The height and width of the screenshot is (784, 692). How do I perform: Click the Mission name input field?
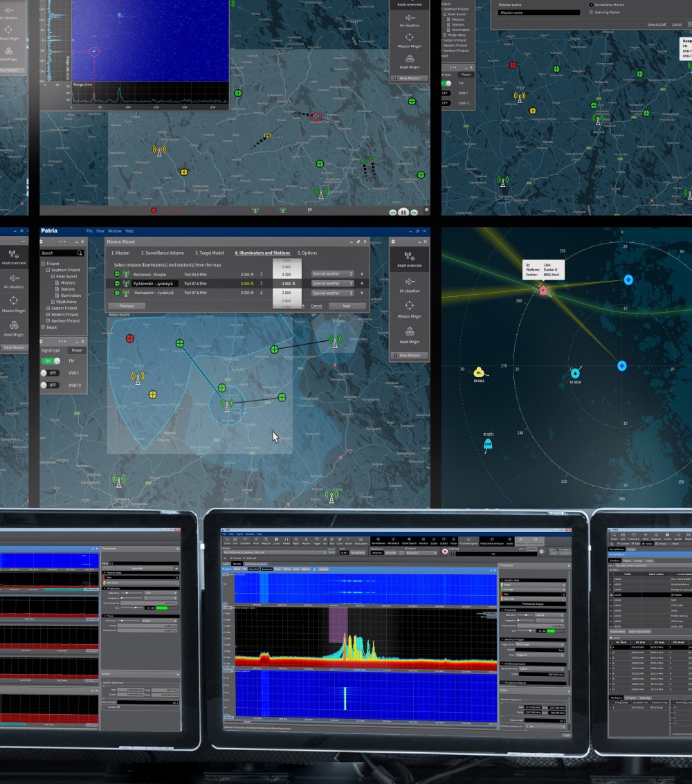coord(539,12)
